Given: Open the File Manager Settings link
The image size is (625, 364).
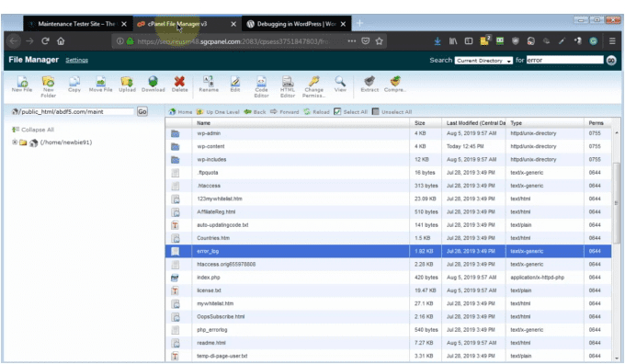Looking at the screenshot, I should tap(77, 60).
